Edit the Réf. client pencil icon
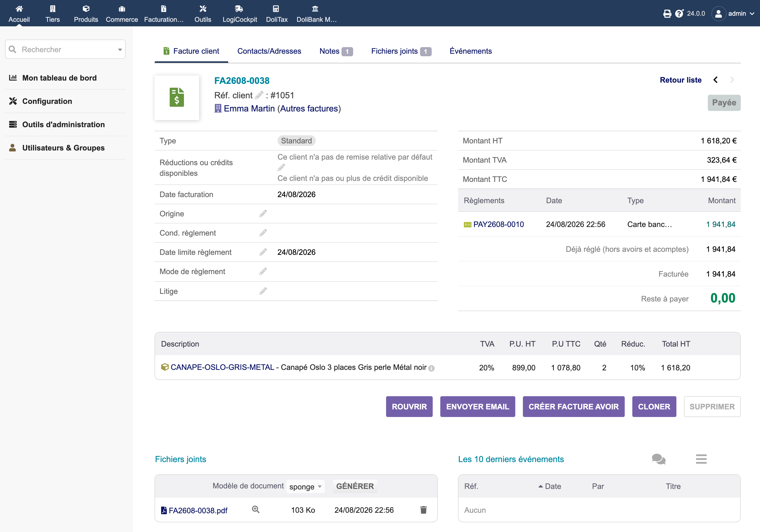Viewport: 760px width, 532px height. (259, 95)
